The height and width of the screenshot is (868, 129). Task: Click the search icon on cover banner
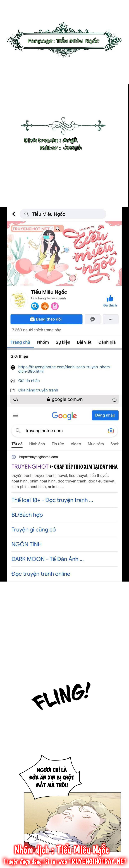pos(58,228)
